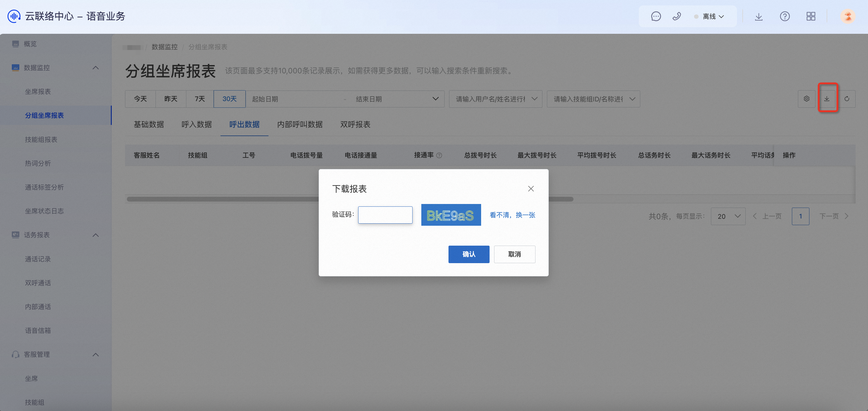
Task: Click the horizontal table scrollbar
Action: click(x=350, y=199)
